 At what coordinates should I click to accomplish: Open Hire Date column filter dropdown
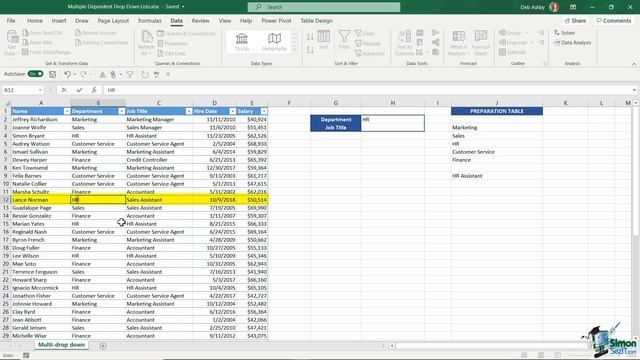pyautogui.click(x=232, y=111)
